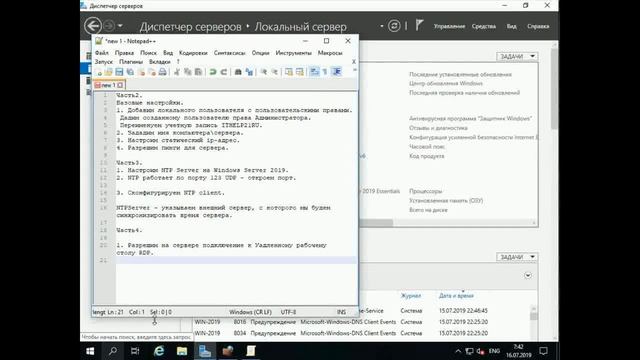
Task: Create a new file in Notepad++ toolbar
Action: point(99,72)
